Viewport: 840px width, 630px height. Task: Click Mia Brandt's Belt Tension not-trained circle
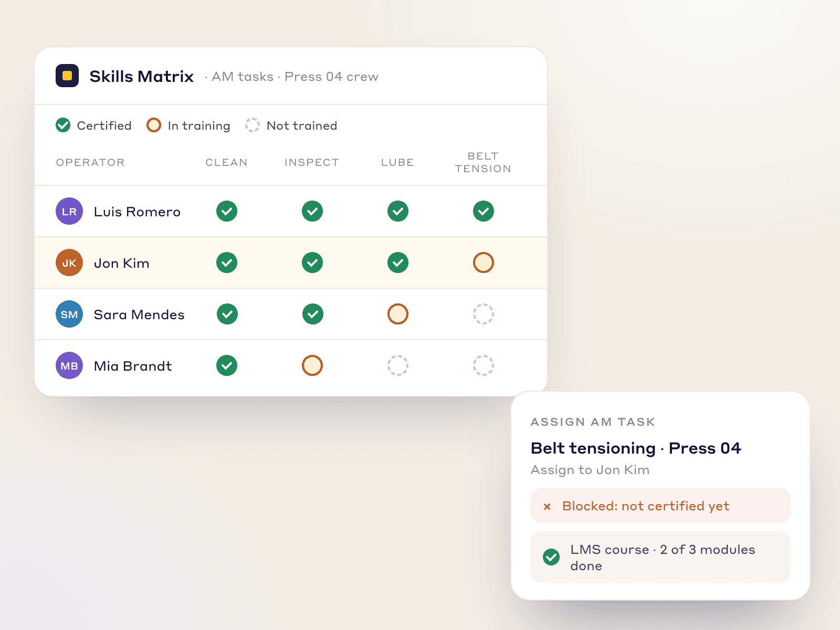(484, 365)
